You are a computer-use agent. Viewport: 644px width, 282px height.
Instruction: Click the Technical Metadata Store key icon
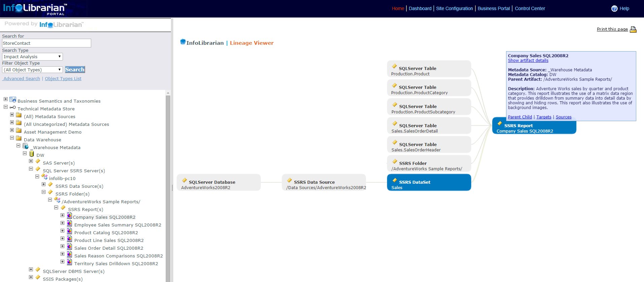click(13, 107)
